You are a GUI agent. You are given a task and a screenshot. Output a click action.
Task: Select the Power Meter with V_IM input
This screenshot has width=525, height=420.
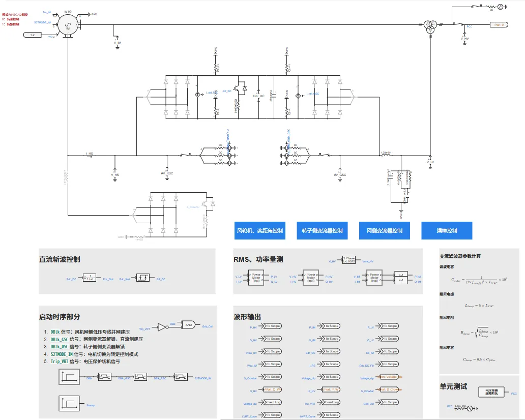coord(374,278)
